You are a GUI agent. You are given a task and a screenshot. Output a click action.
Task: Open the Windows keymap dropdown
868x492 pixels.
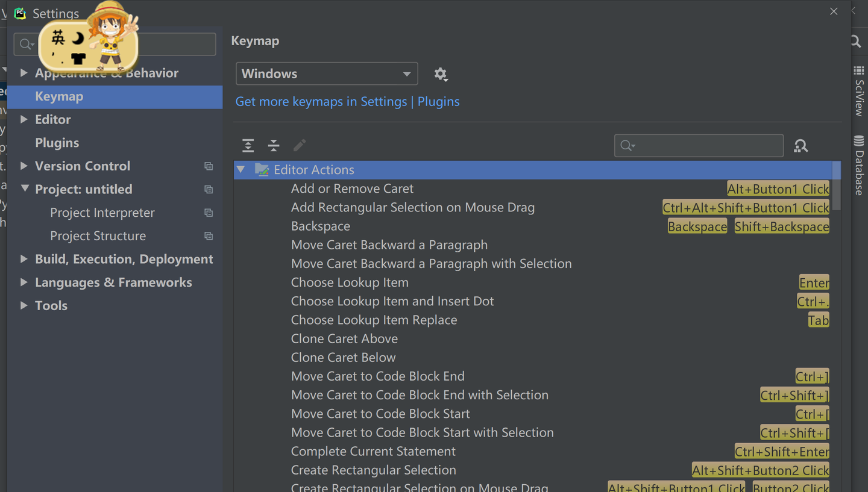click(326, 74)
